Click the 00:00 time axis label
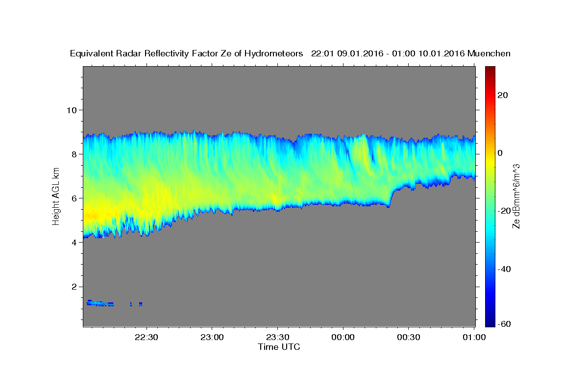Image resolution: width=588 pixels, height=392 pixels. (x=343, y=337)
